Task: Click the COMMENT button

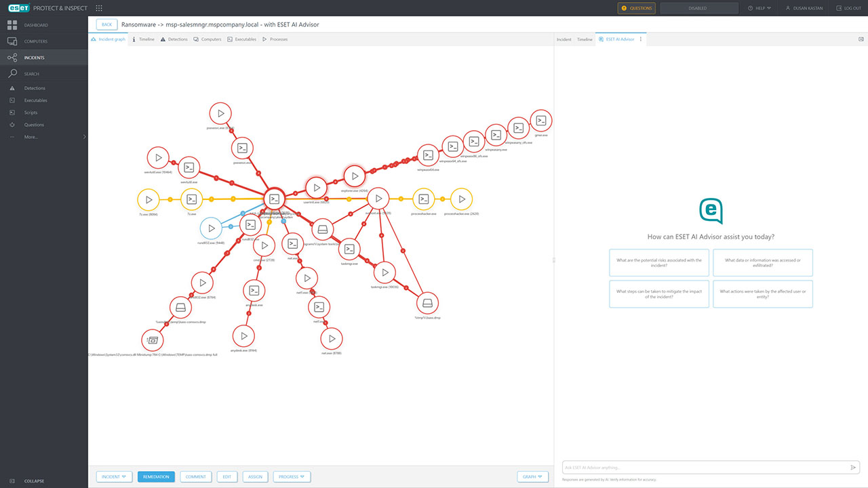Action: (x=196, y=476)
